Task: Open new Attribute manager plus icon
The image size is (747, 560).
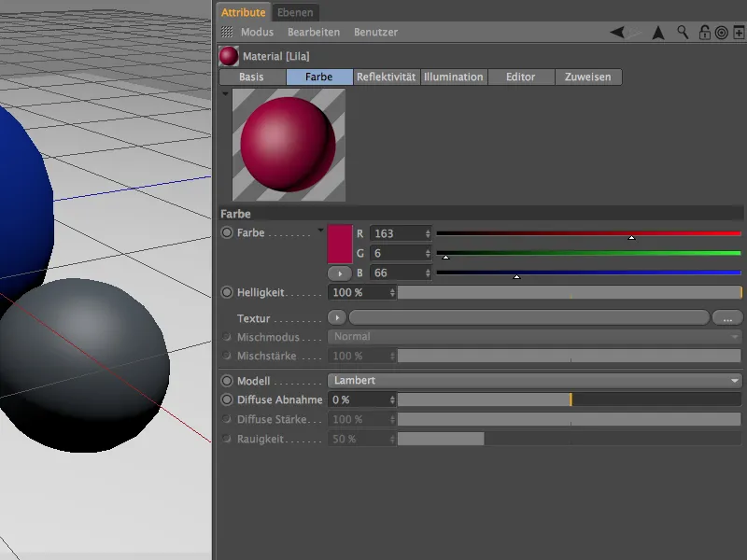Action: coord(739,33)
